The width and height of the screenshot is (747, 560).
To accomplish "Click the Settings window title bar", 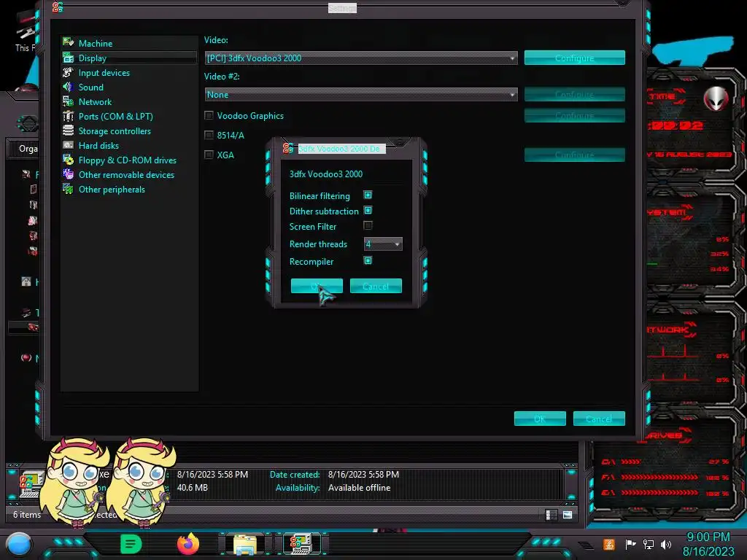I will [342, 8].
